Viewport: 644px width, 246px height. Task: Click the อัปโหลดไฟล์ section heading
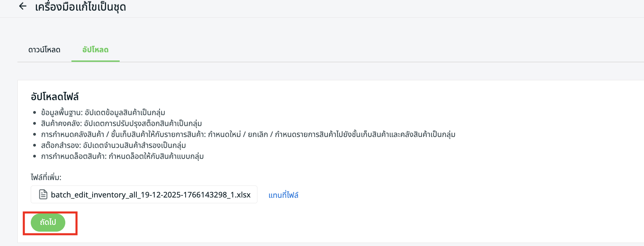click(x=55, y=97)
